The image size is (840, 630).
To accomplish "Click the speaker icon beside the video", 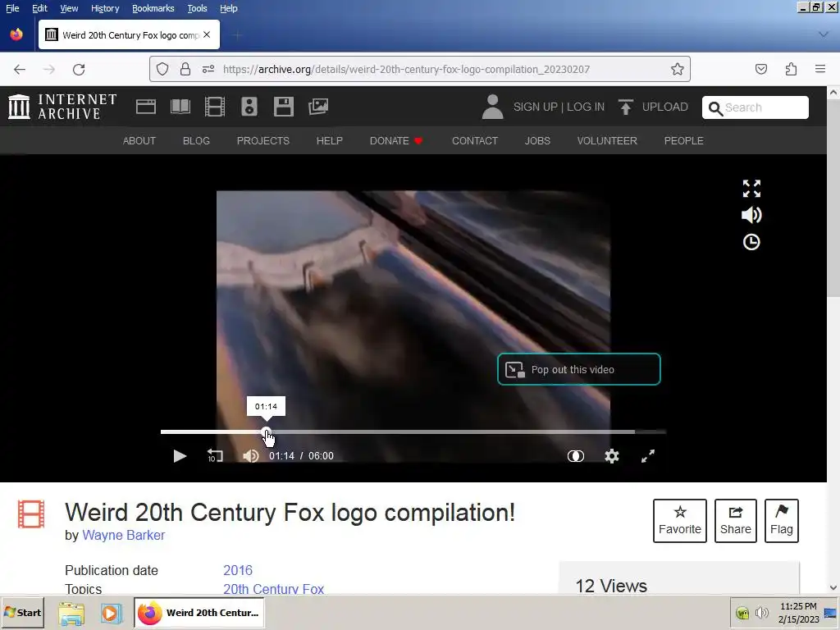I will 751,215.
